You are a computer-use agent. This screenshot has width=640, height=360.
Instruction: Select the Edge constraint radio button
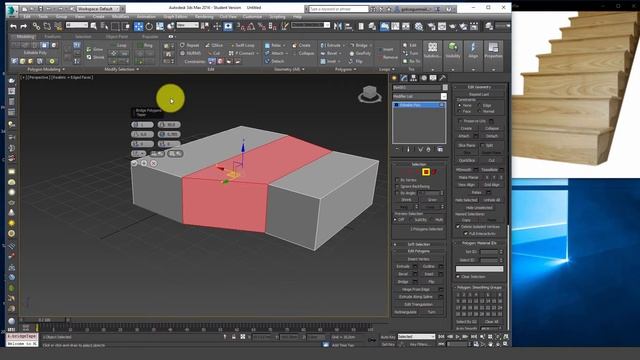point(480,105)
